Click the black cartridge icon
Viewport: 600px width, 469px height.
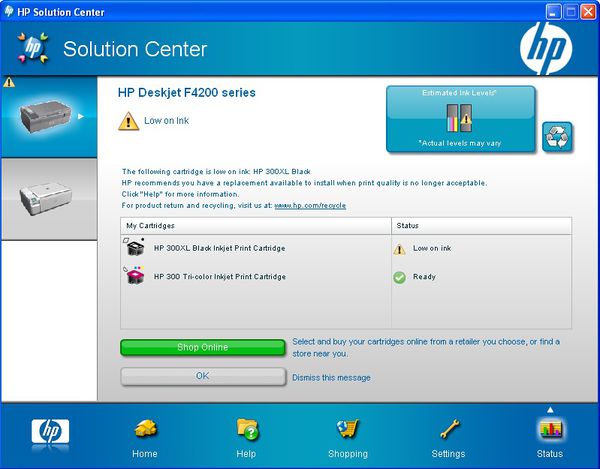tap(134, 247)
